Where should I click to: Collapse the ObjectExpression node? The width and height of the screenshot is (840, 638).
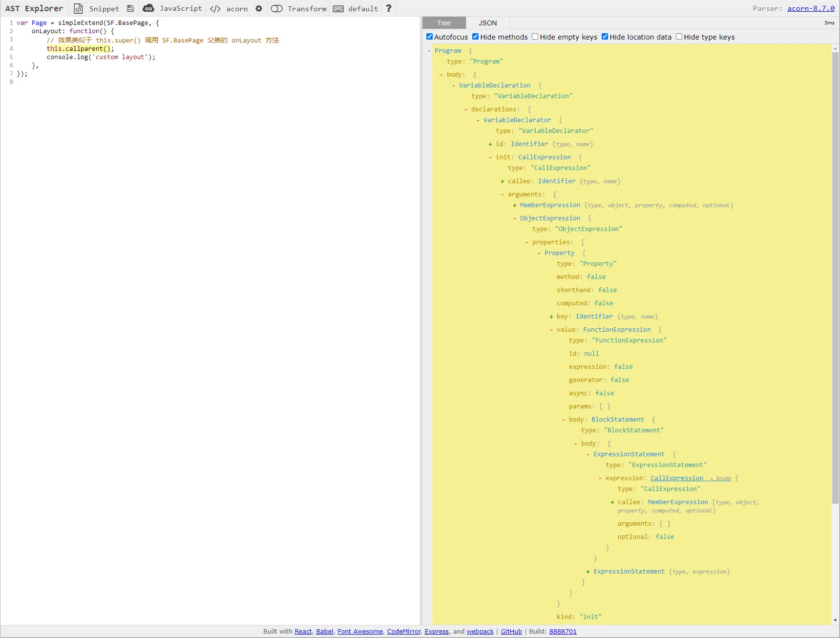[515, 218]
